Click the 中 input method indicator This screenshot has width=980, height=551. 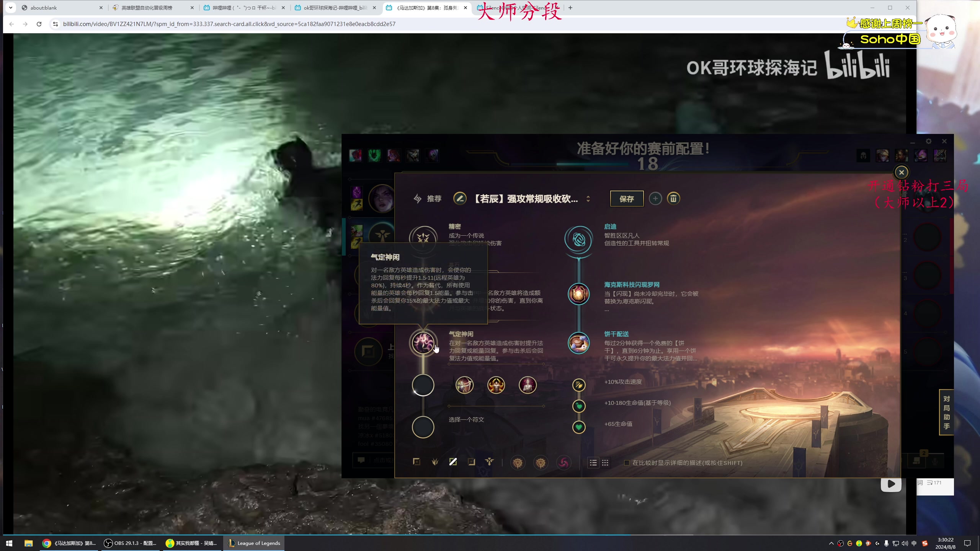click(x=914, y=543)
